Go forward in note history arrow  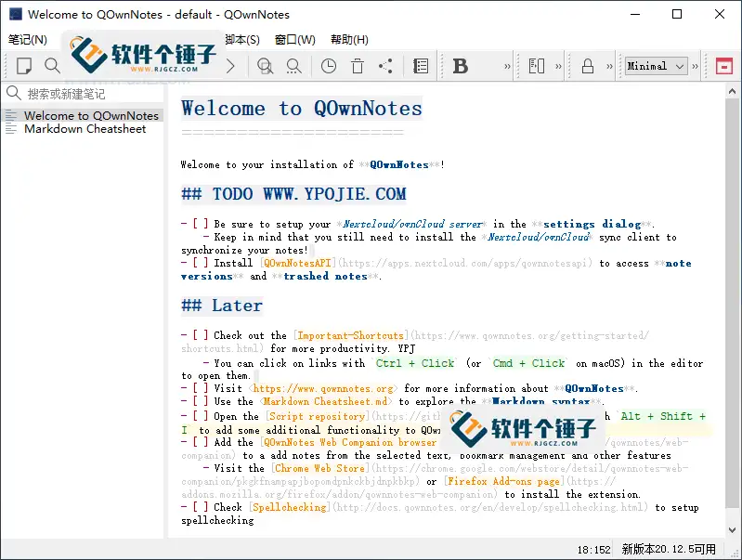click(230, 66)
